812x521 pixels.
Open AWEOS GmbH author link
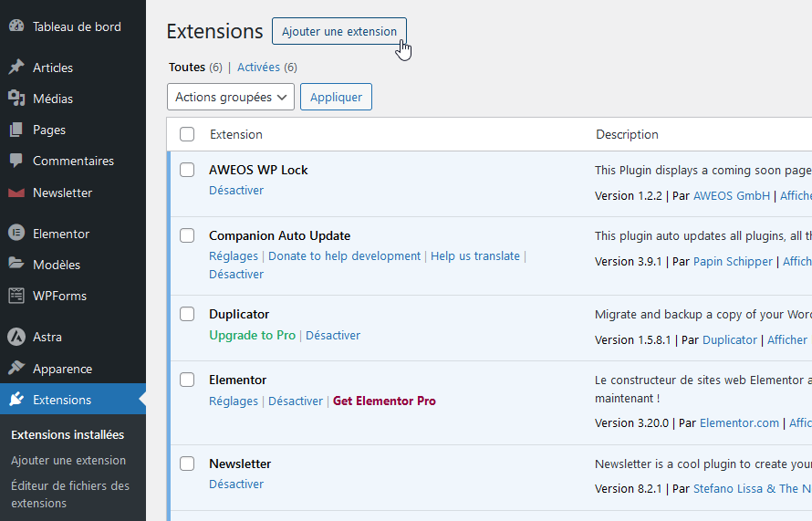(731, 196)
